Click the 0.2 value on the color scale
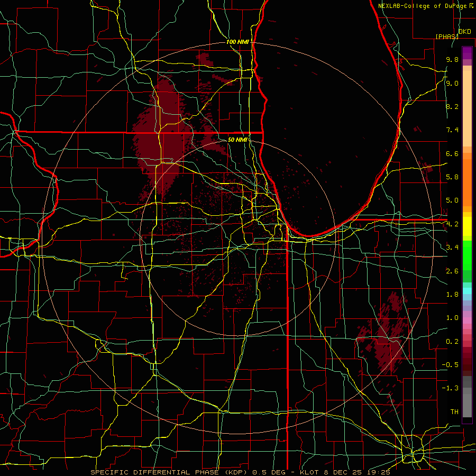Image resolution: width=476 pixels, height=476 pixels. [x=452, y=342]
